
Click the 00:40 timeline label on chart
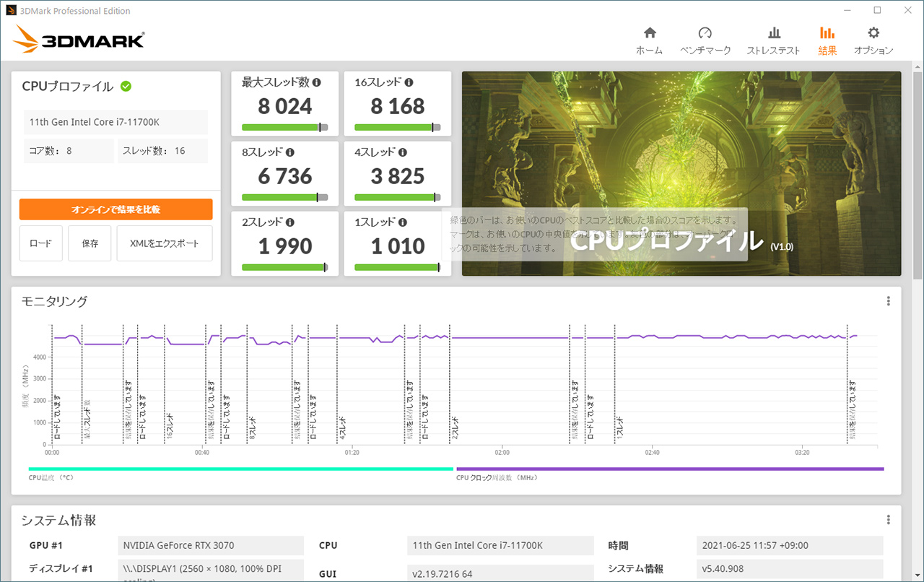click(x=202, y=453)
